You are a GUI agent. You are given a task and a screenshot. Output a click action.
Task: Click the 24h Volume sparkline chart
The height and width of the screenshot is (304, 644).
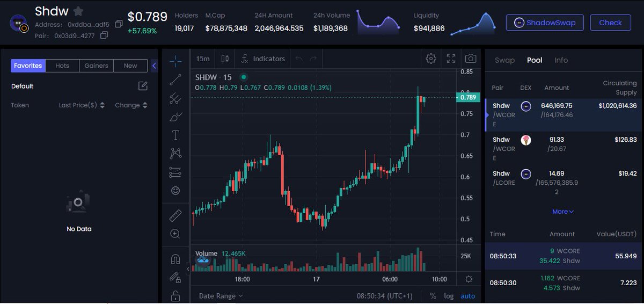(379, 23)
